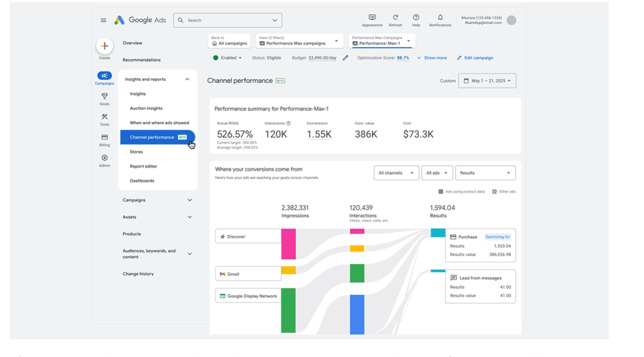
Task: Click the Discover channel icon
Action: [223, 237]
